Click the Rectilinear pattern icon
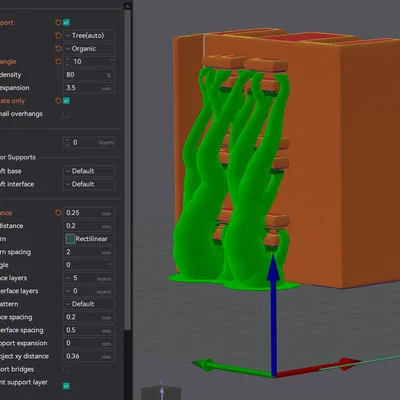The height and width of the screenshot is (400, 400). click(70, 239)
